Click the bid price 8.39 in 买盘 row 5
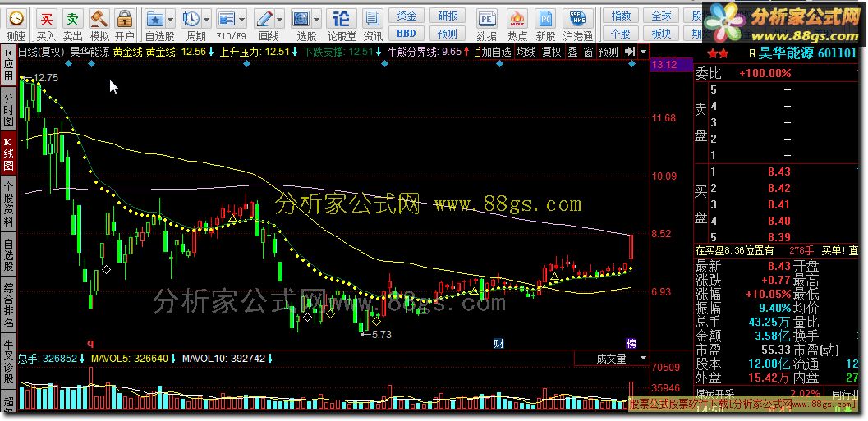Image resolution: width=868 pixels, height=421 pixels. (x=778, y=237)
